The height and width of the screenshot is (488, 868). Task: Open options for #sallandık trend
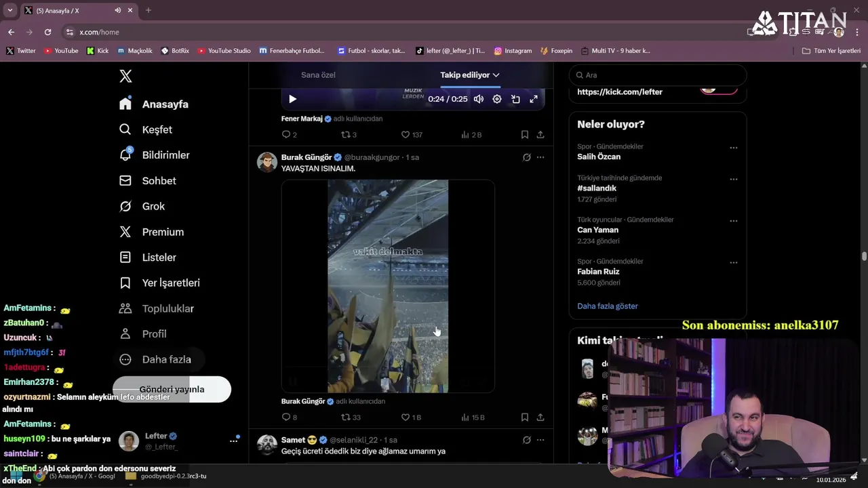[x=733, y=179]
